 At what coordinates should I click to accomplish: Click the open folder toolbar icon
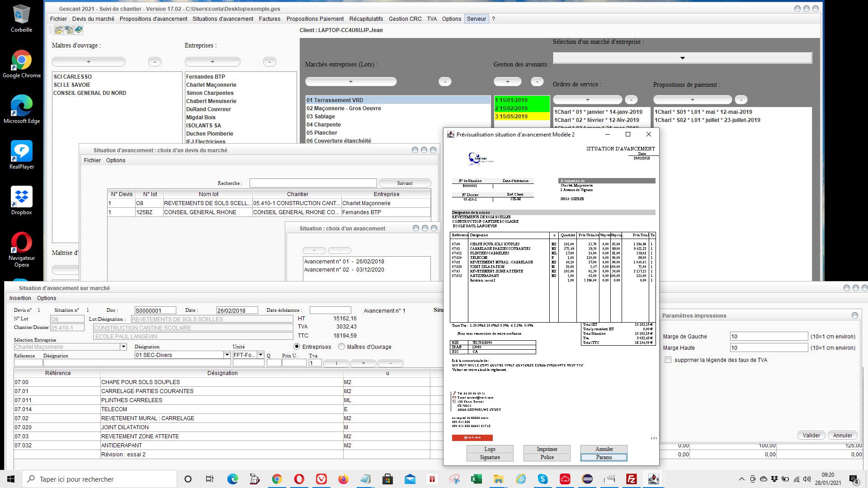[59, 30]
